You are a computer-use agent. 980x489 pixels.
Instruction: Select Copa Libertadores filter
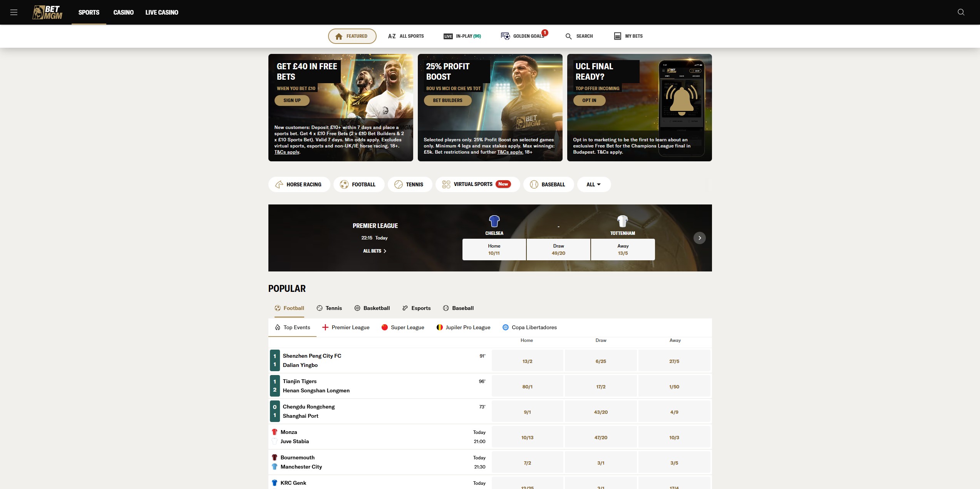pos(529,327)
